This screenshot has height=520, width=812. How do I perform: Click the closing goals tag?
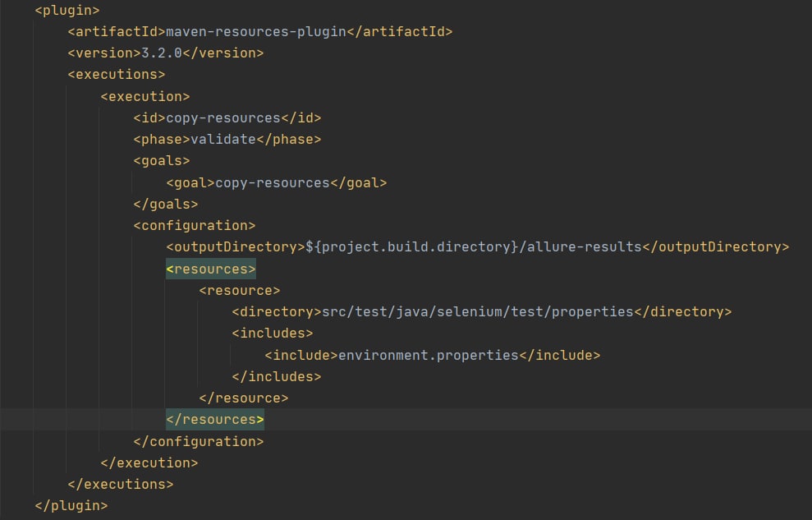(x=166, y=204)
